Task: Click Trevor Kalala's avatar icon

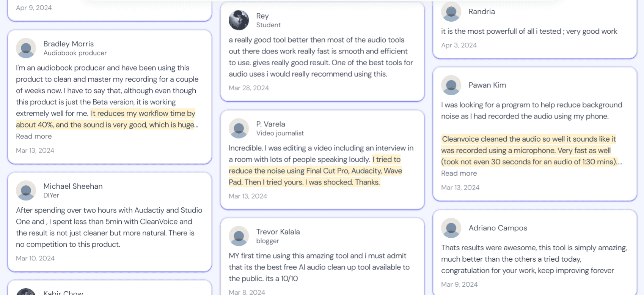Action: [x=239, y=236]
